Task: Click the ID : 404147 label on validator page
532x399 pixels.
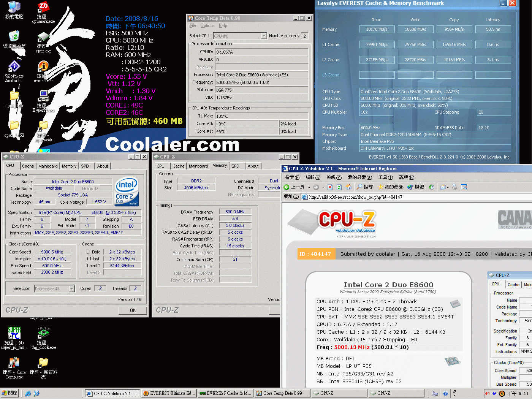Action: pyautogui.click(x=315, y=254)
